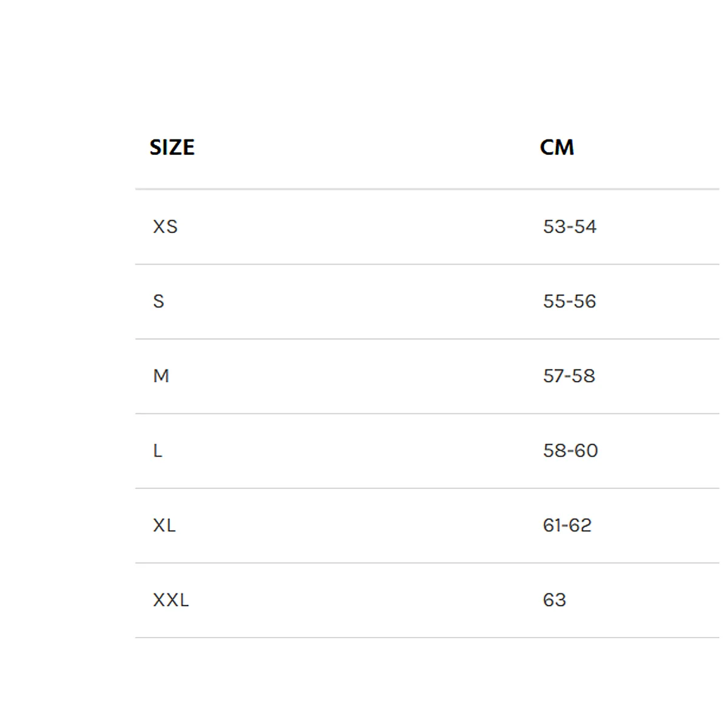Click the header row between SIZE and CM
728x728 pixels.
click(x=367, y=147)
